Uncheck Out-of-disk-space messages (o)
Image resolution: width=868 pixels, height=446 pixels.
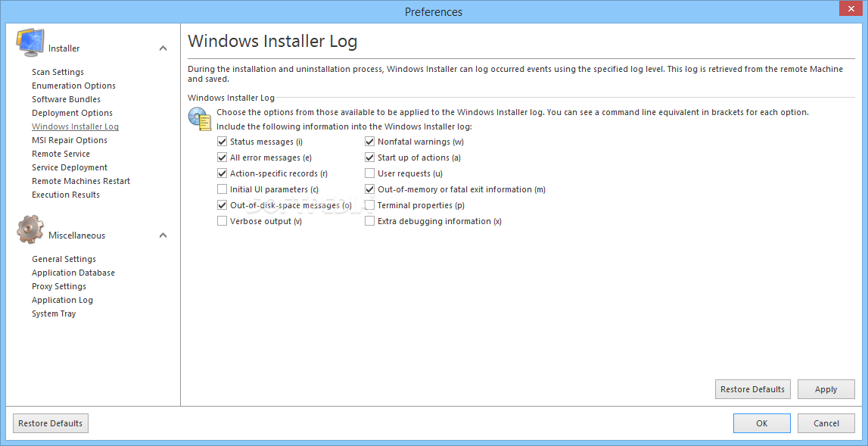222,205
